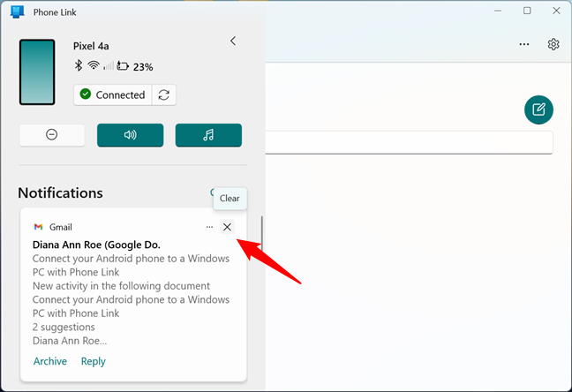Compose a new message

(538, 109)
